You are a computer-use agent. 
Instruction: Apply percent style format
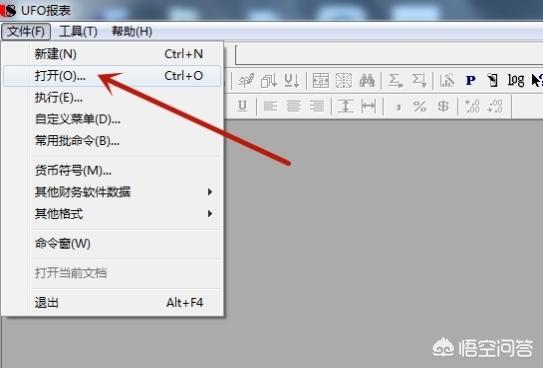(x=420, y=106)
